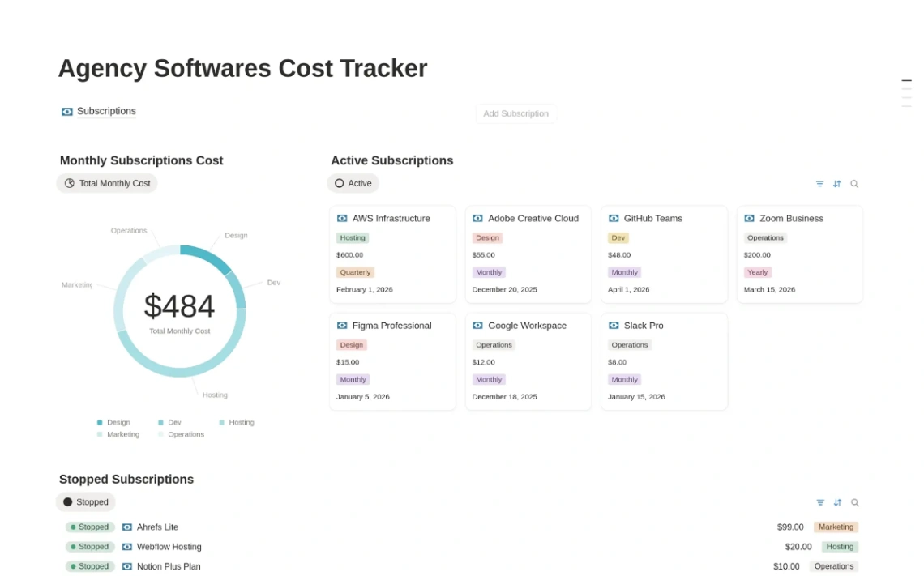
Task: Search within Active Subscriptions
Action: click(854, 184)
